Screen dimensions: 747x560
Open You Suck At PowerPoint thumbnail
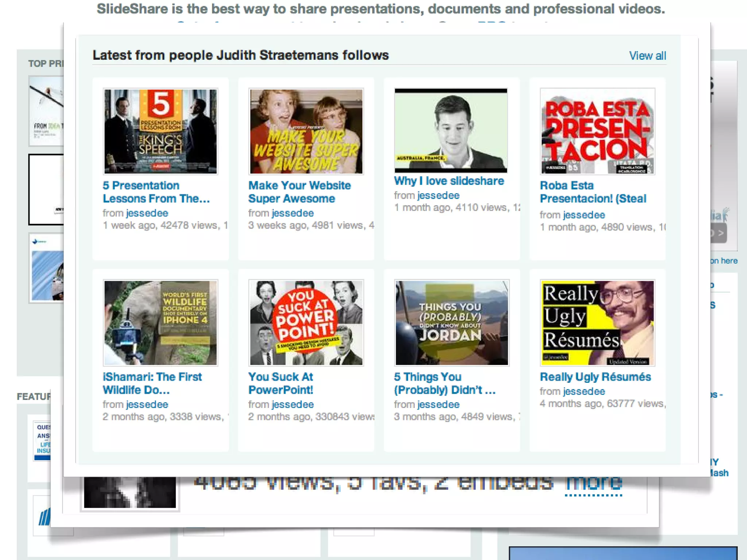pyautogui.click(x=306, y=323)
